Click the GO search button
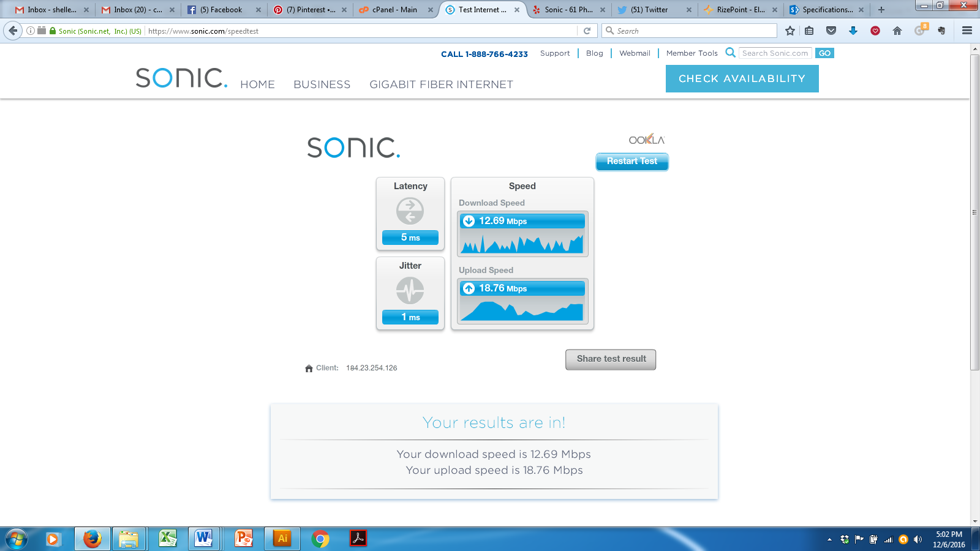Screen dimensions: 980x551 click(824, 53)
